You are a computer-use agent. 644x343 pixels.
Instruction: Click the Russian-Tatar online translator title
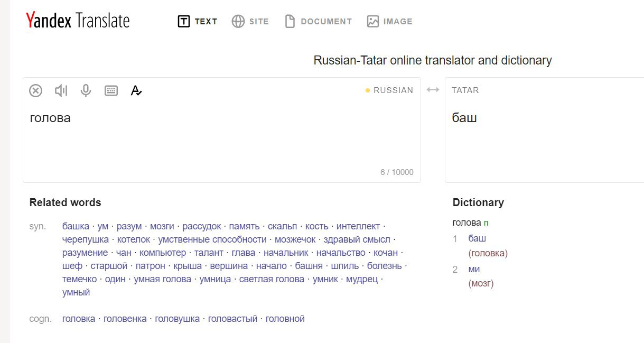click(433, 60)
